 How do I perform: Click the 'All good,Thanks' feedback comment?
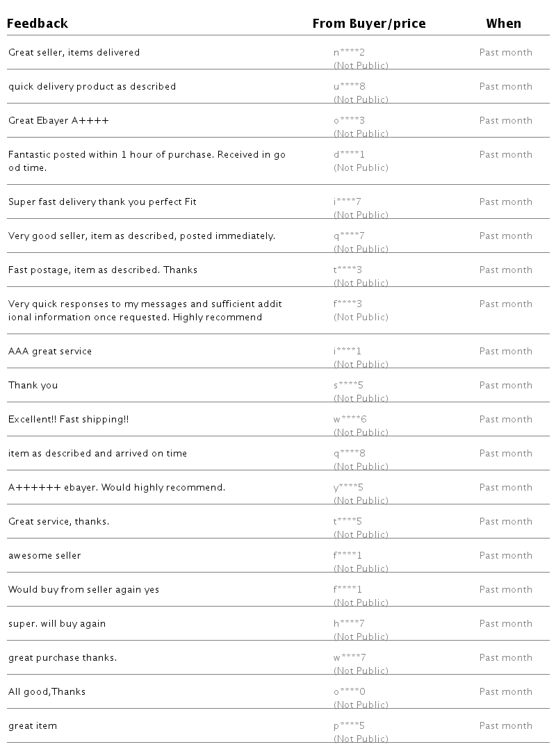click(x=47, y=691)
